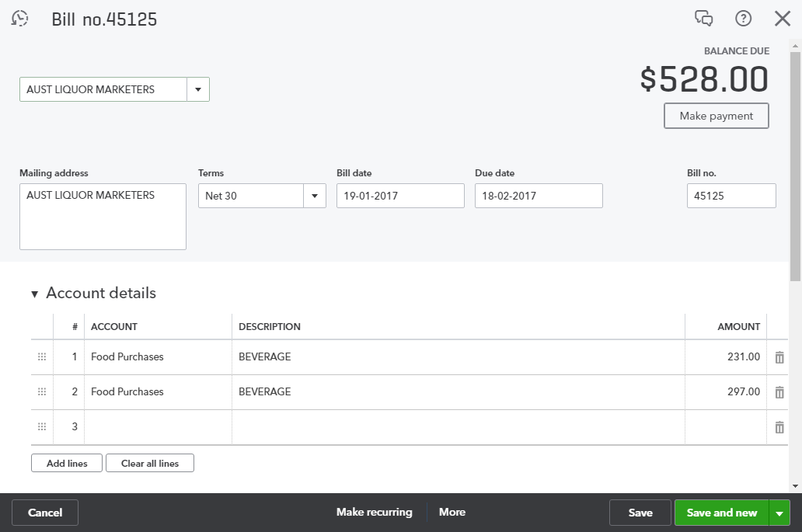Remove line 2 with the trash icon

pyautogui.click(x=779, y=391)
